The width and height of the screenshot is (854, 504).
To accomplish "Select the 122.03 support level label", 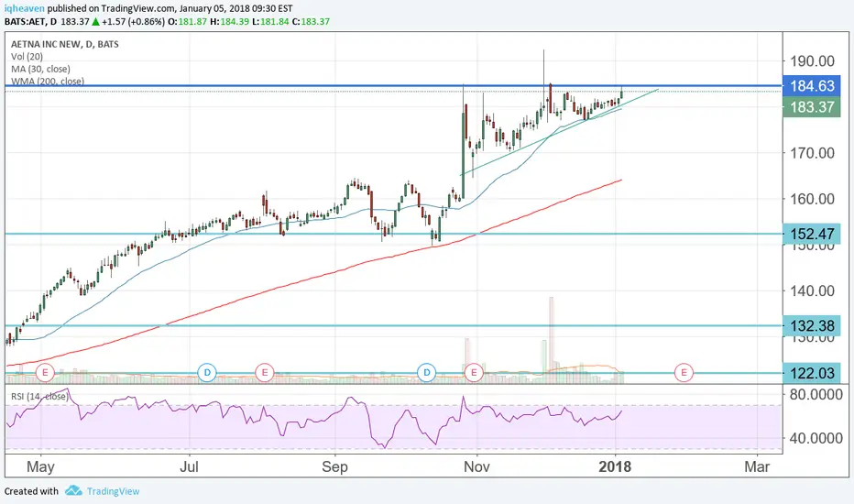I will pos(812,373).
